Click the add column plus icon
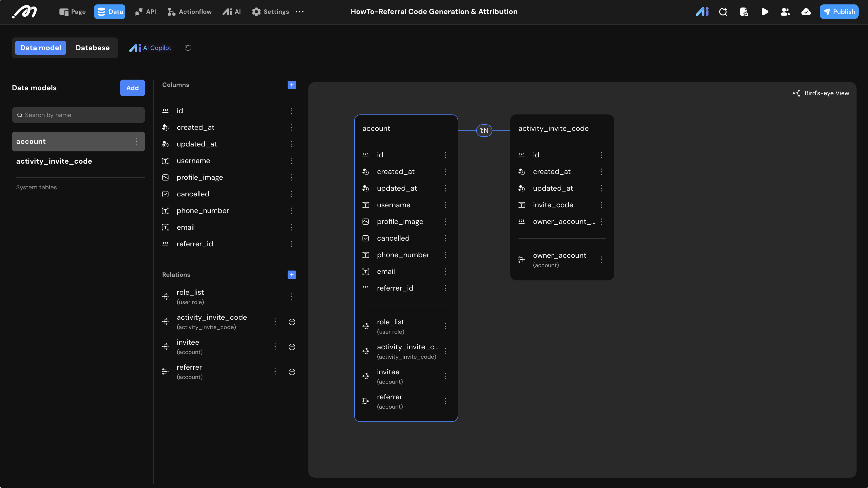 [x=292, y=85]
